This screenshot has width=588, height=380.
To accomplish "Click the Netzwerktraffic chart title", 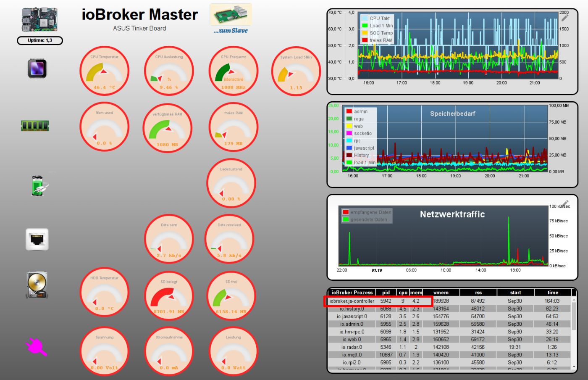I will pos(452,214).
